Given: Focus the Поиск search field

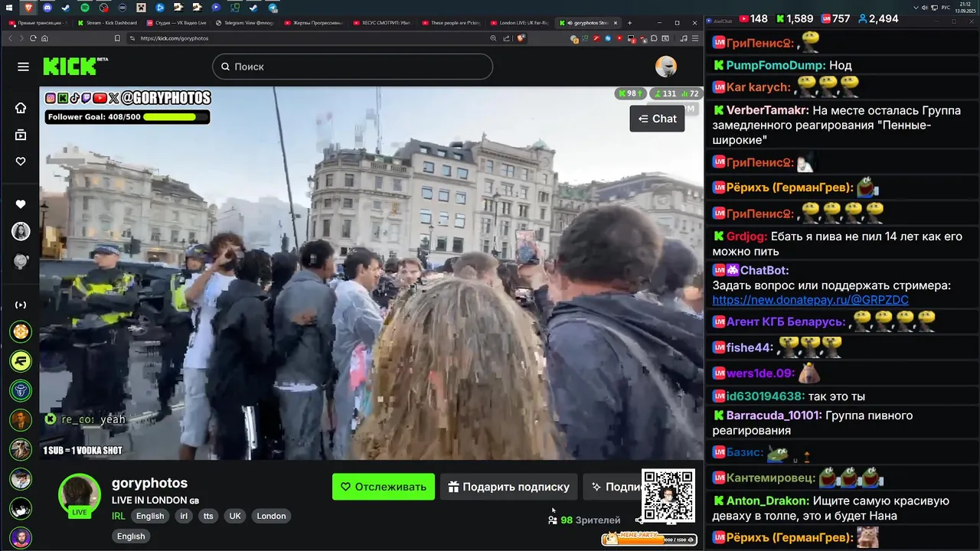Looking at the screenshot, I should pyautogui.click(x=352, y=67).
